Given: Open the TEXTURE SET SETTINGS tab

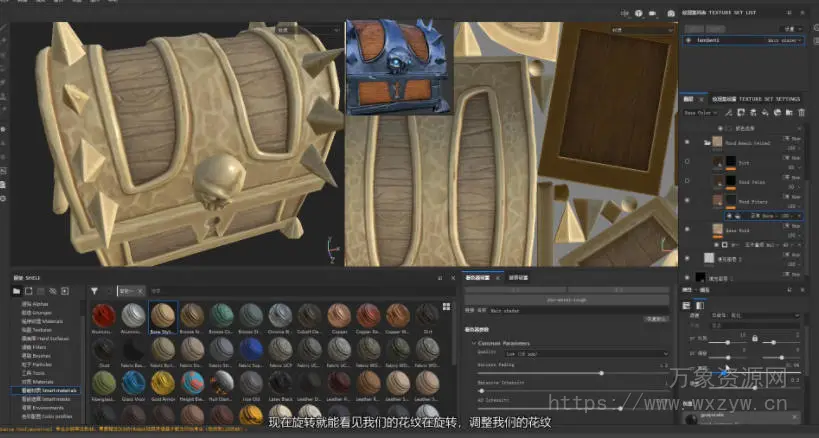Looking at the screenshot, I should click(x=755, y=99).
